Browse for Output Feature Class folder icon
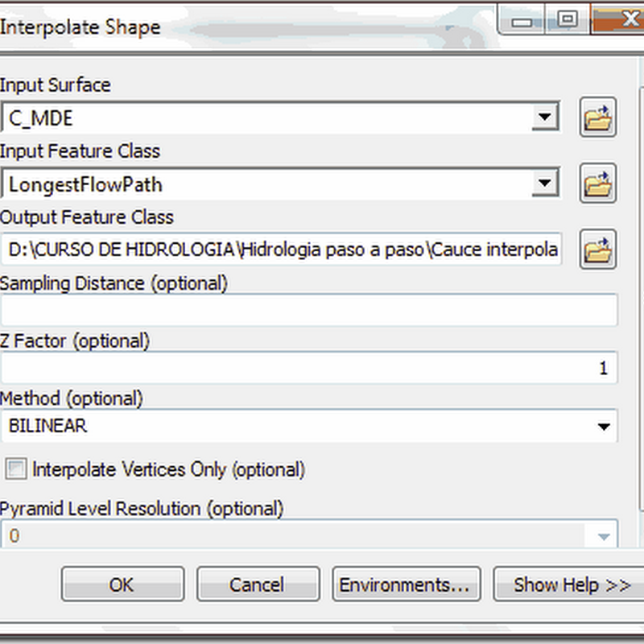This screenshot has height=644, width=644. tap(597, 250)
